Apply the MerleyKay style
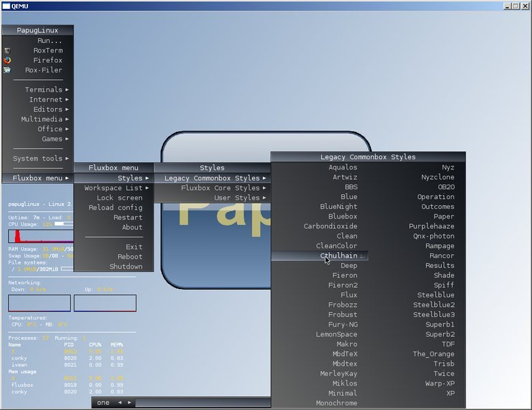This screenshot has height=410, width=532. (320, 374)
